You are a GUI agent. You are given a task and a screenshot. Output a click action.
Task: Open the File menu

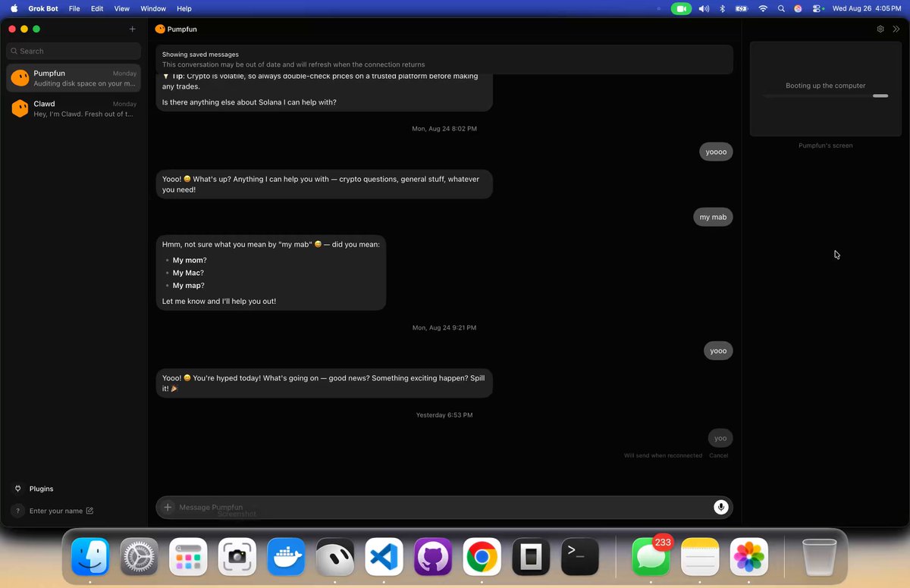coord(74,8)
